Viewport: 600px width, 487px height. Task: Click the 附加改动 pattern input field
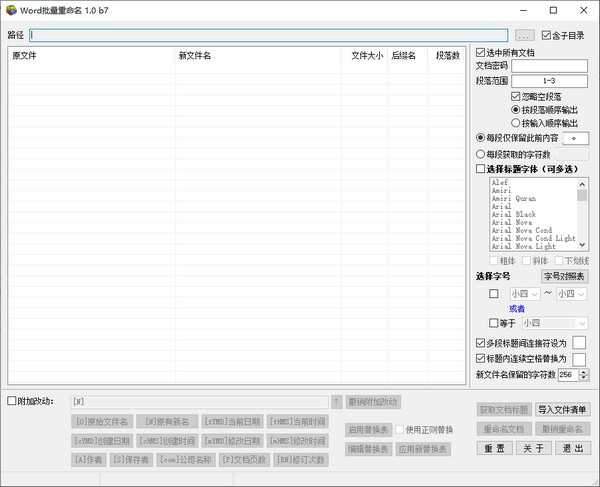tap(200, 402)
